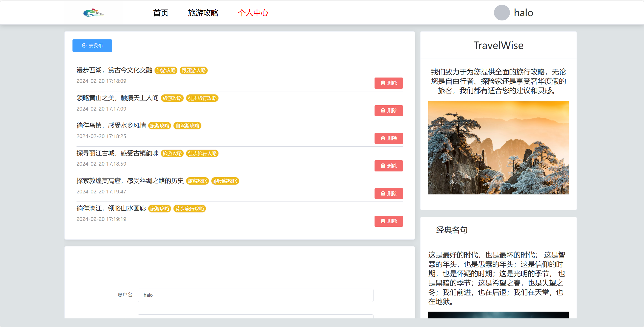Open post 漫步西湖，赏古今文化交融
The height and width of the screenshot is (327, 644).
[114, 70]
